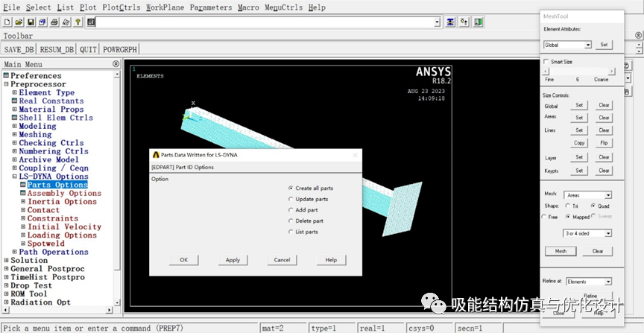Image resolution: width=644 pixels, height=333 pixels.
Task: Open the MenuCtrls menu
Action: [283, 7]
